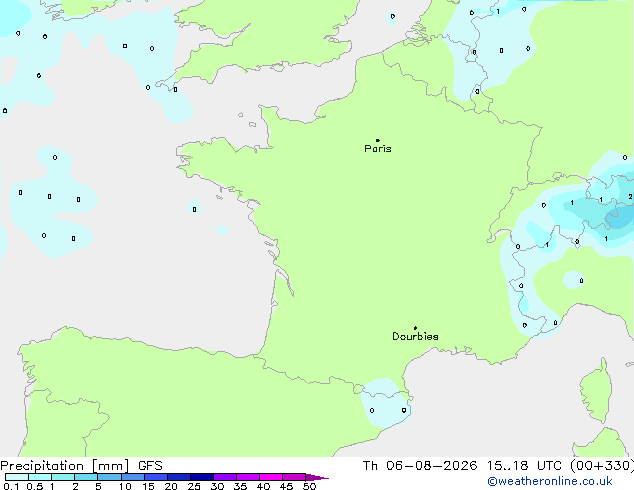
Task: Pick the 45–50 mm legend color swatch
Action: tap(294, 477)
